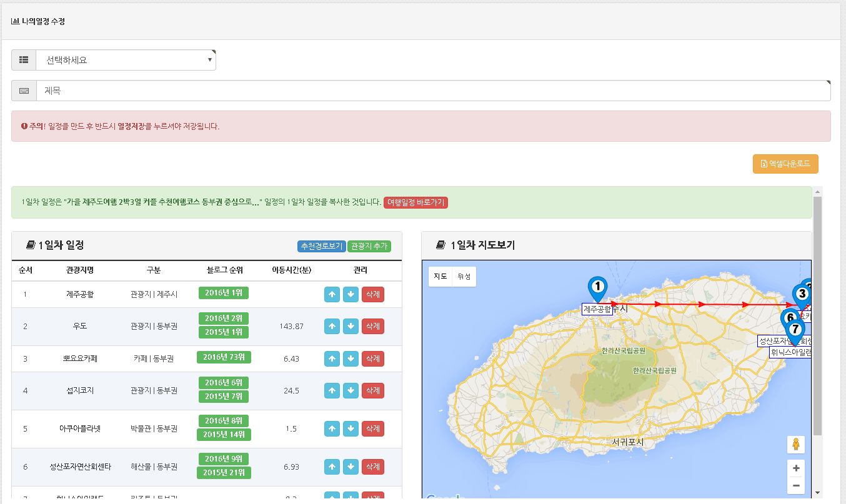
Task: Delete the 뽀요요카페 entry
Action: [373, 359]
